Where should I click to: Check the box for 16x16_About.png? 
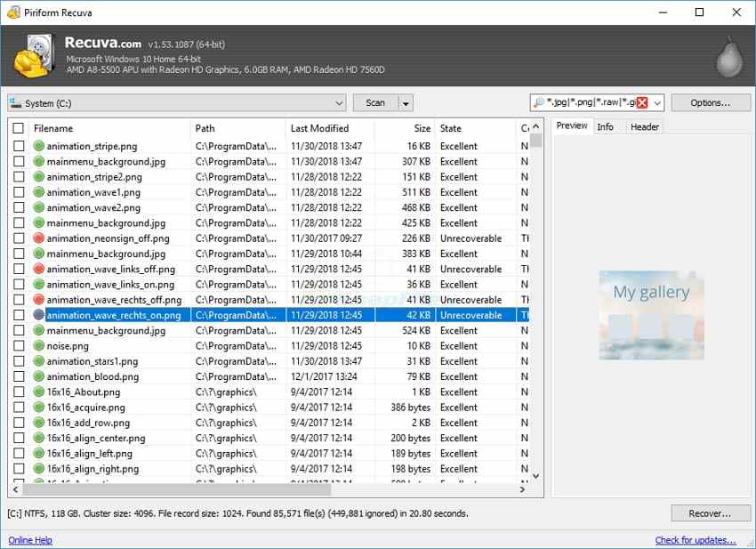19,392
